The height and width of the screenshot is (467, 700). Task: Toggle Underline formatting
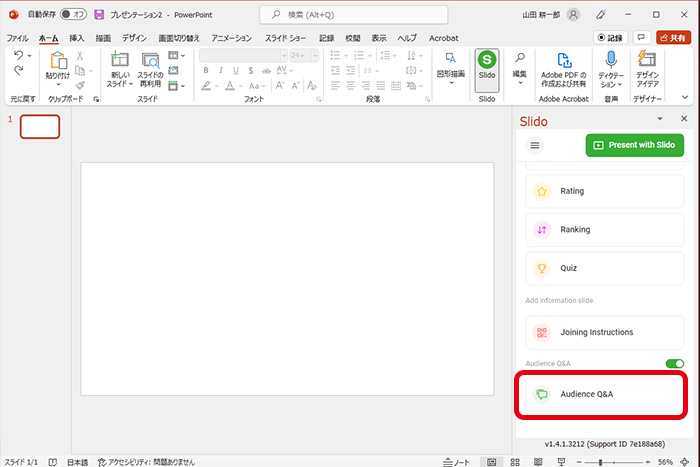(236, 70)
